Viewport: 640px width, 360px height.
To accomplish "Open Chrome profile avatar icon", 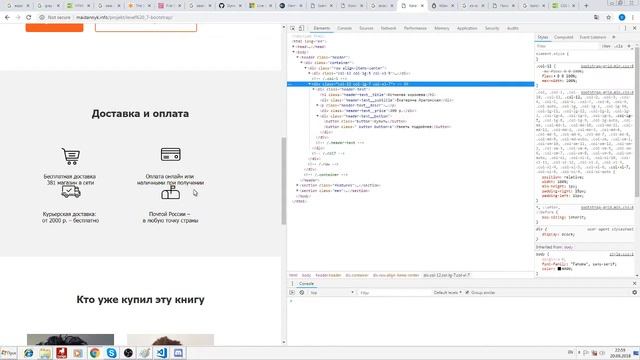I will point(622,18).
